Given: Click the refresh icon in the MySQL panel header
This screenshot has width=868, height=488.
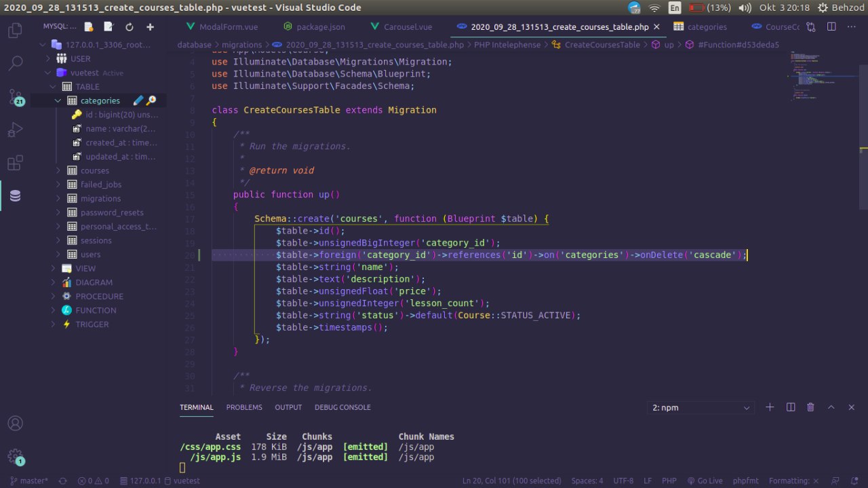Looking at the screenshot, I should tap(129, 26).
